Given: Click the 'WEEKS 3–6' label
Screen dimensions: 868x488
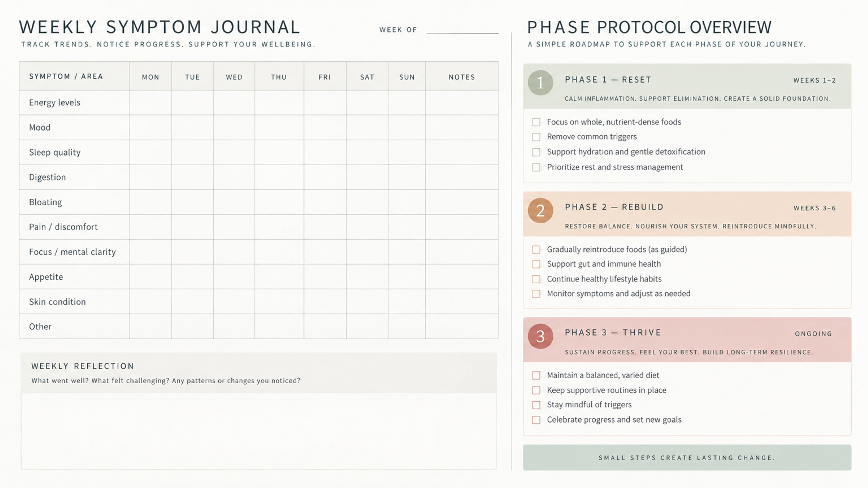Looking at the screenshot, I should 814,208.
